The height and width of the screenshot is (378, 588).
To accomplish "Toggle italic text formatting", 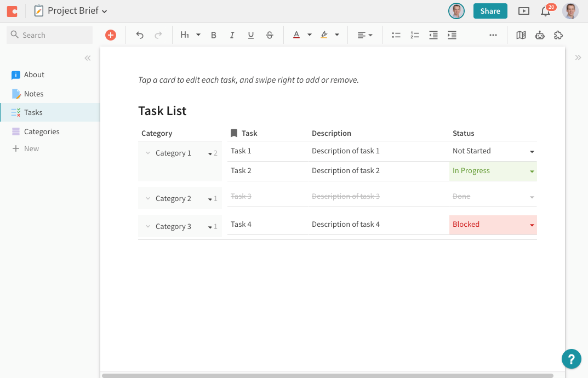I will click(232, 35).
